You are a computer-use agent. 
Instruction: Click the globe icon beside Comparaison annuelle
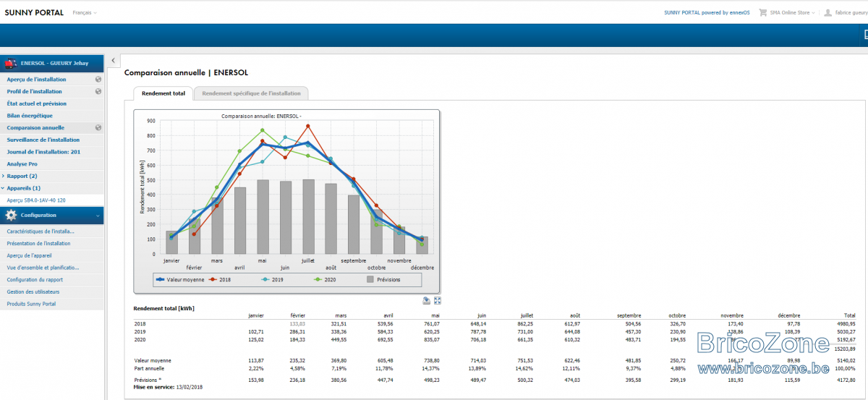(98, 128)
